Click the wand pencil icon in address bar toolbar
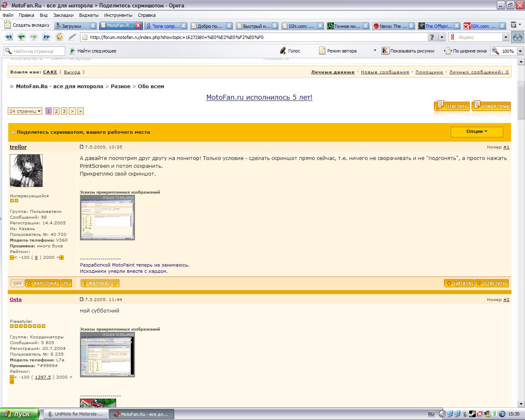Screen dimensions: 525x420 click(72, 37)
